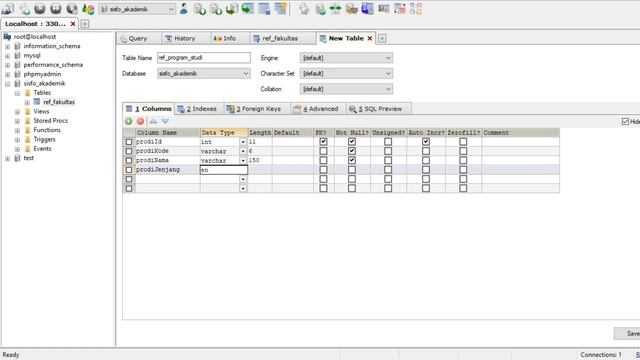Image resolution: width=640 pixels, height=360 pixels.
Task: Click the Tables folder icon
Action: (27, 93)
